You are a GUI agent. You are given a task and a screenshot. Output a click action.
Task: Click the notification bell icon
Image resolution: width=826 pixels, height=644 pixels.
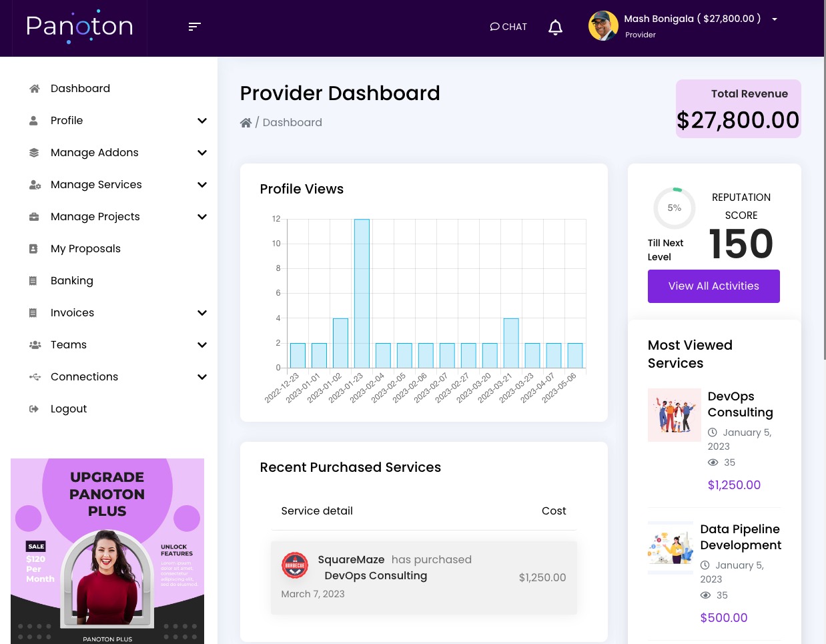point(555,27)
